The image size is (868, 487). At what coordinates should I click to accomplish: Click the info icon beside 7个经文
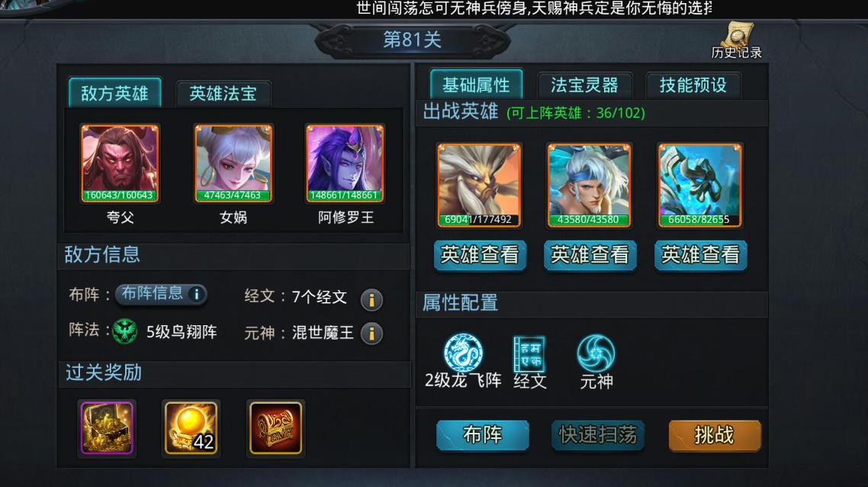371,300
